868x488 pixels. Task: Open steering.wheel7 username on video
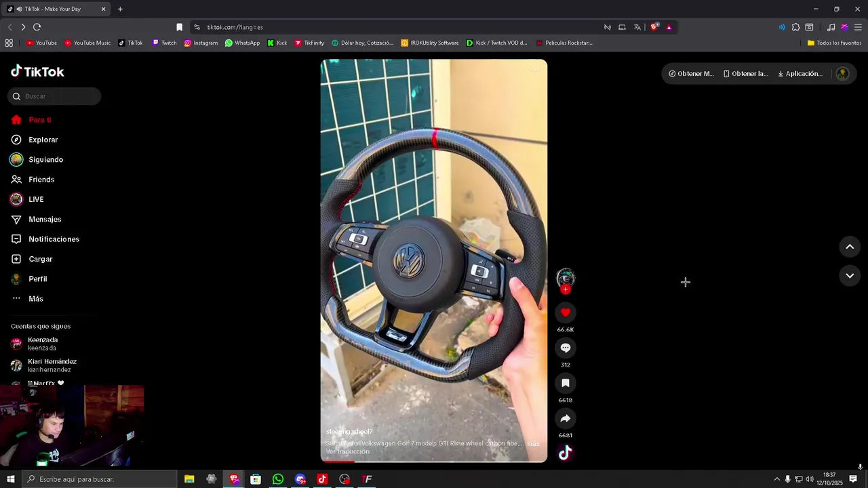[349, 432]
